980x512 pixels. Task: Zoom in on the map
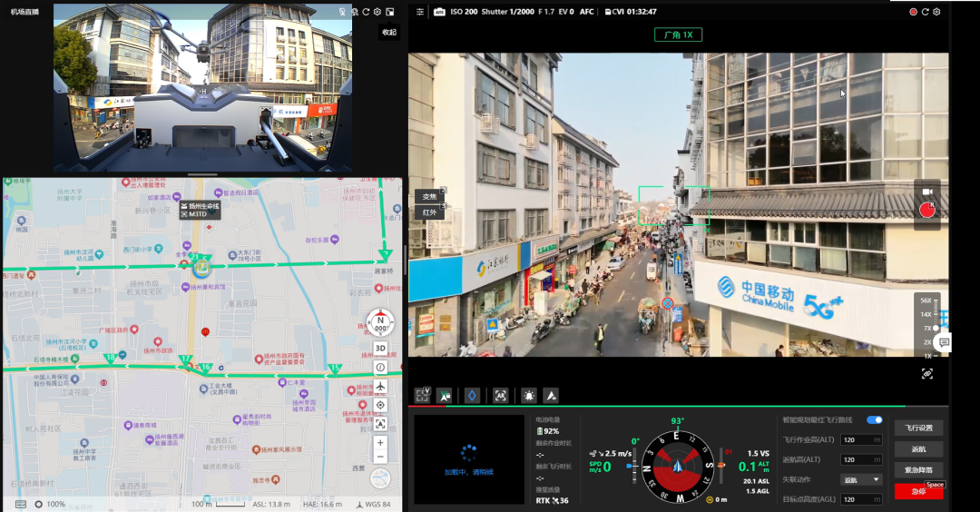380,443
